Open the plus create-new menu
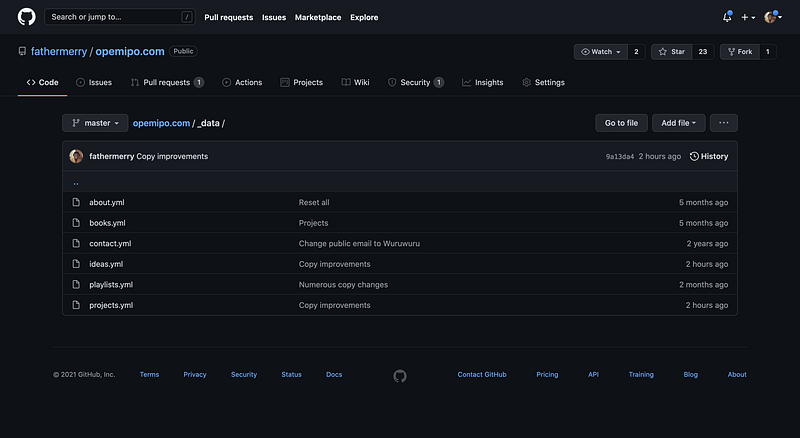Image resolution: width=800 pixels, height=438 pixels. [x=749, y=17]
